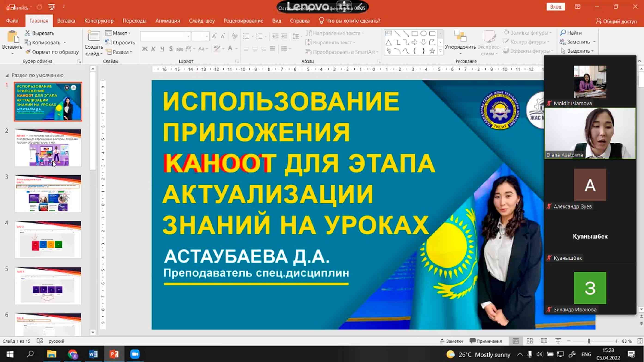Click the Cut (Вырезать) scissors icon
The width and height of the screenshot is (644, 362).
(x=27, y=33)
